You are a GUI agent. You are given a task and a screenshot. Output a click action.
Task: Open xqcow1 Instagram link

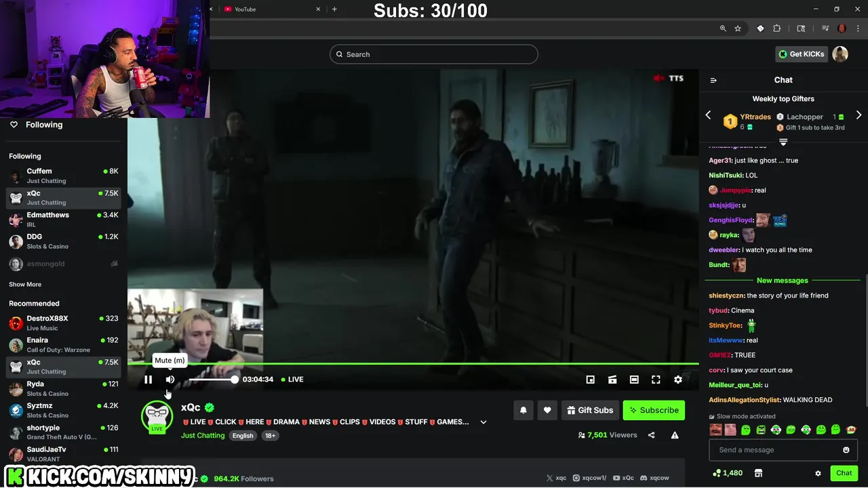[590, 479]
